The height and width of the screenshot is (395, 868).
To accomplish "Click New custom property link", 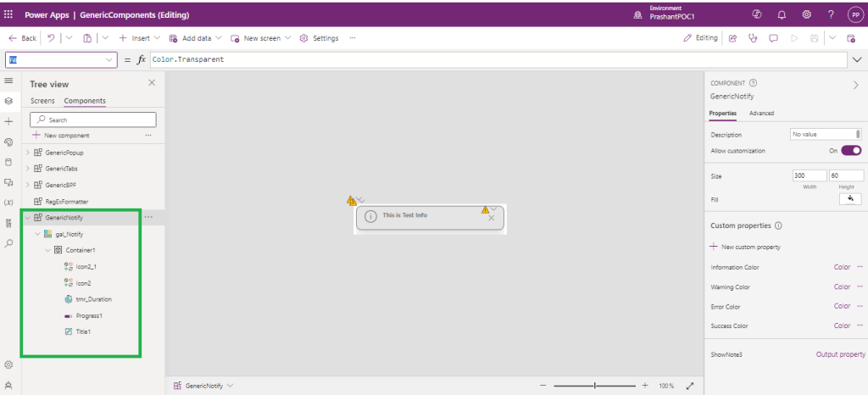I will click(x=745, y=247).
